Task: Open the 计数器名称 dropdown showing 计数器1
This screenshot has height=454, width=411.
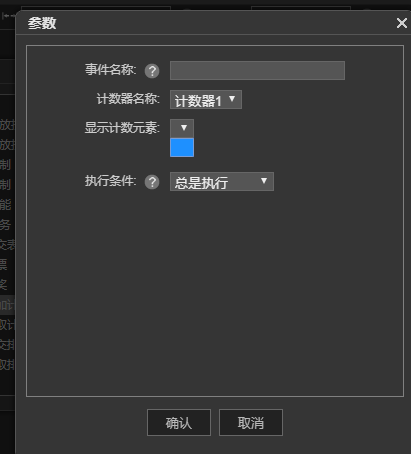Action: (206, 99)
